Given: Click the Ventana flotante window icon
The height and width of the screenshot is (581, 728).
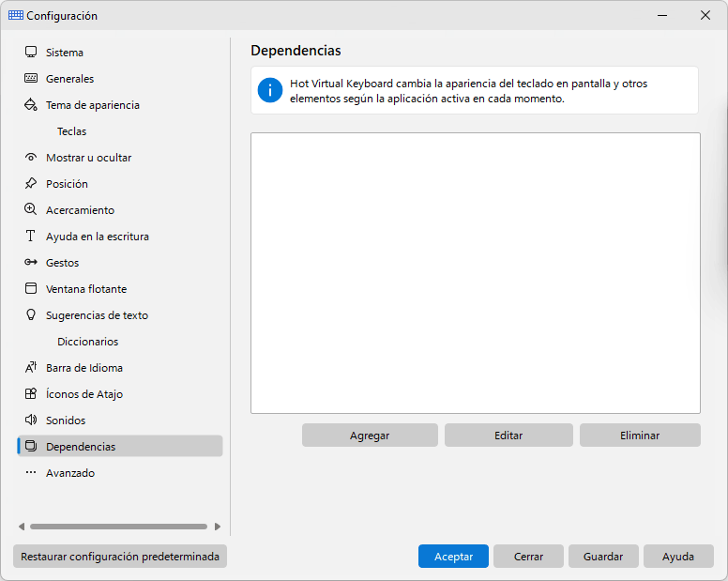Looking at the screenshot, I should click(31, 288).
